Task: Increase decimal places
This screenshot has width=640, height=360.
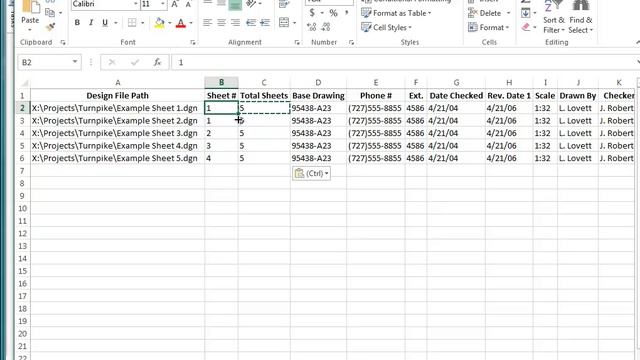Action: (311, 27)
